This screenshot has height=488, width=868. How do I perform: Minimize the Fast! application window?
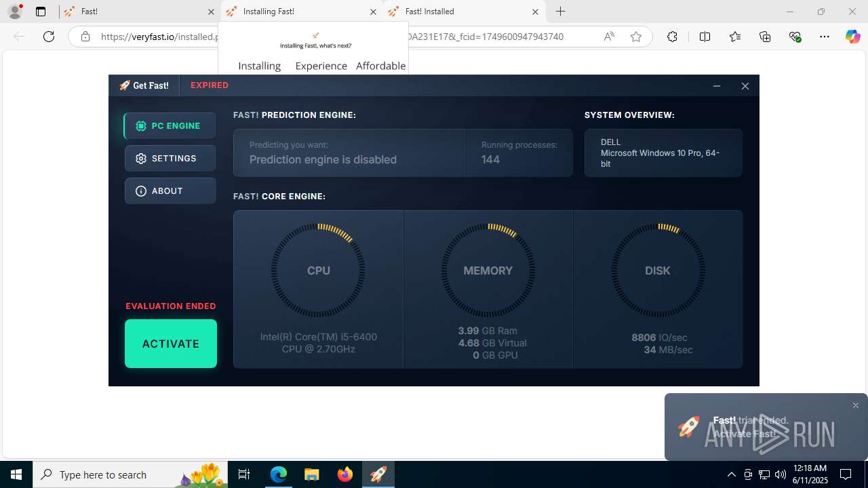coord(717,86)
